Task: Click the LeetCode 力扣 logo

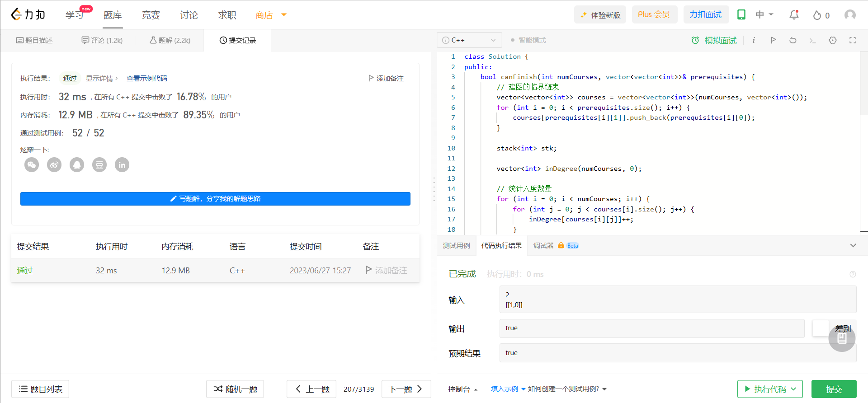Action: [x=28, y=14]
